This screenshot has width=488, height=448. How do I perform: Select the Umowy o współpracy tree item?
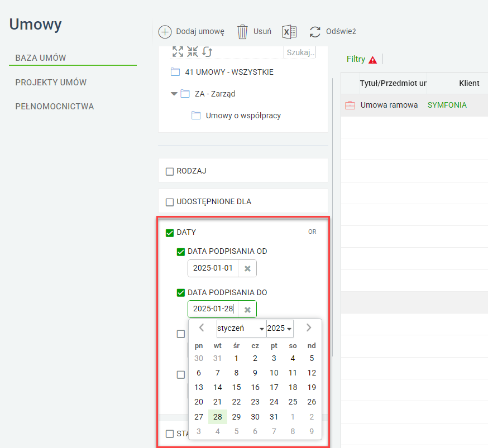[243, 115]
